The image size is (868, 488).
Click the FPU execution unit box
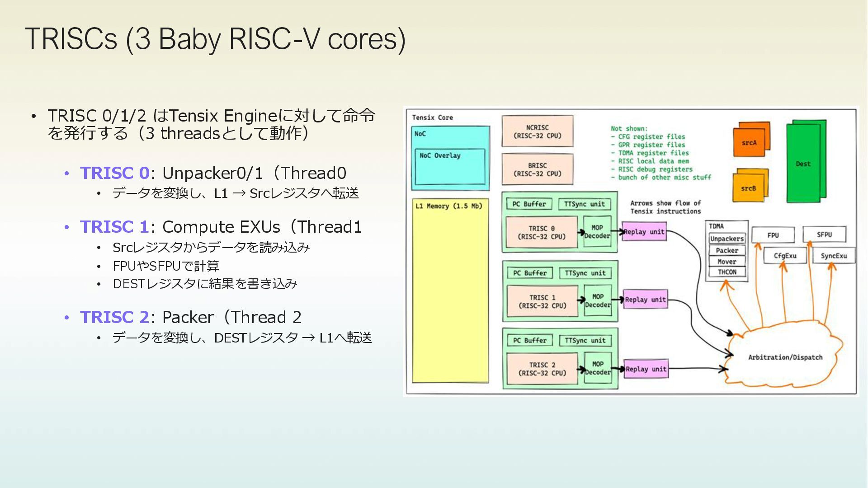click(x=773, y=235)
